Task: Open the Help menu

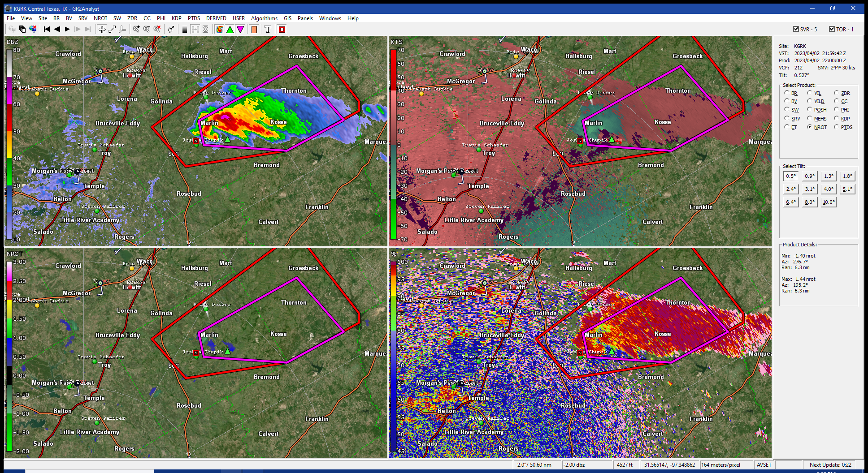Action: 353,18
